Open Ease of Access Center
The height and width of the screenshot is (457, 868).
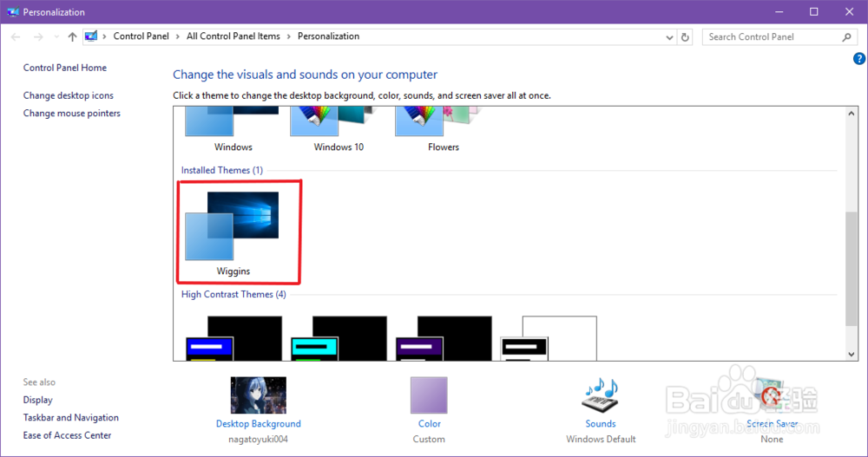point(67,434)
